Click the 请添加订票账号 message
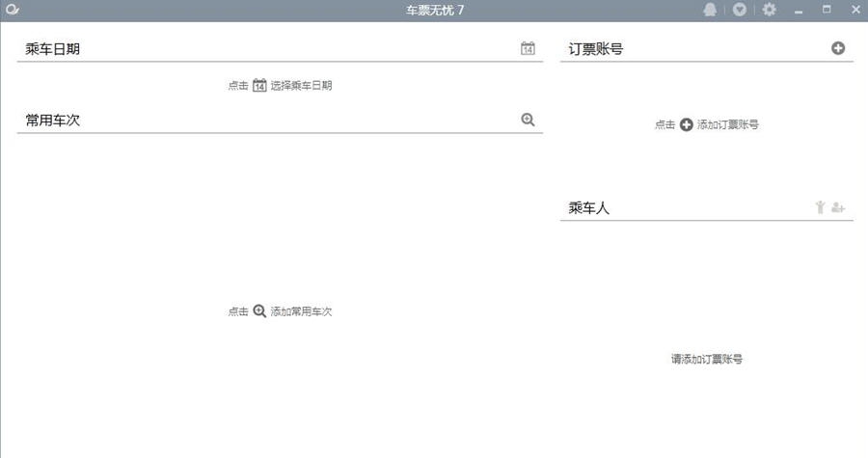This screenshot has width=868, height=458. click(707, 359)
